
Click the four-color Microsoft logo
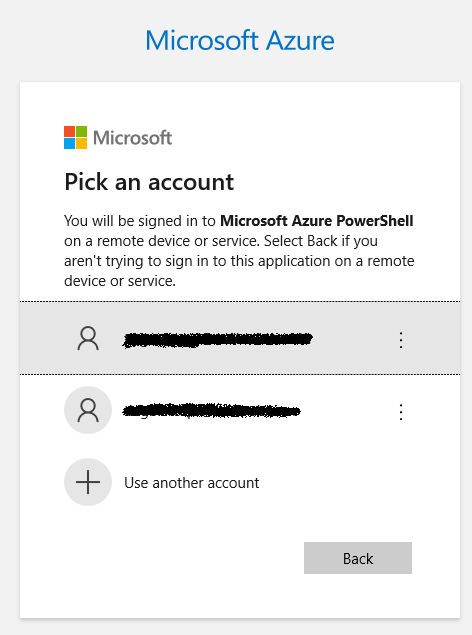click(75, 137)
